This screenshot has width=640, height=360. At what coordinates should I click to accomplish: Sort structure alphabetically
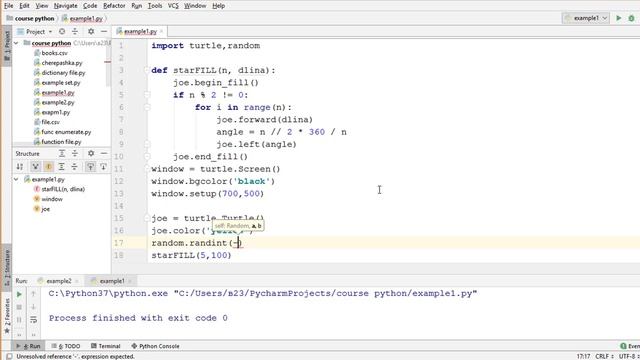click(x=20, y=167)
